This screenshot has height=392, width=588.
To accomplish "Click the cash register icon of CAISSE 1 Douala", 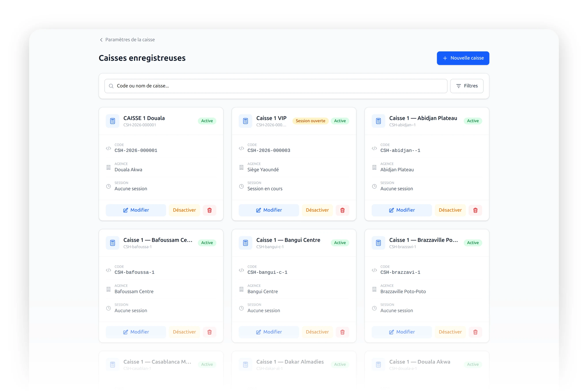I will [113, 121].
